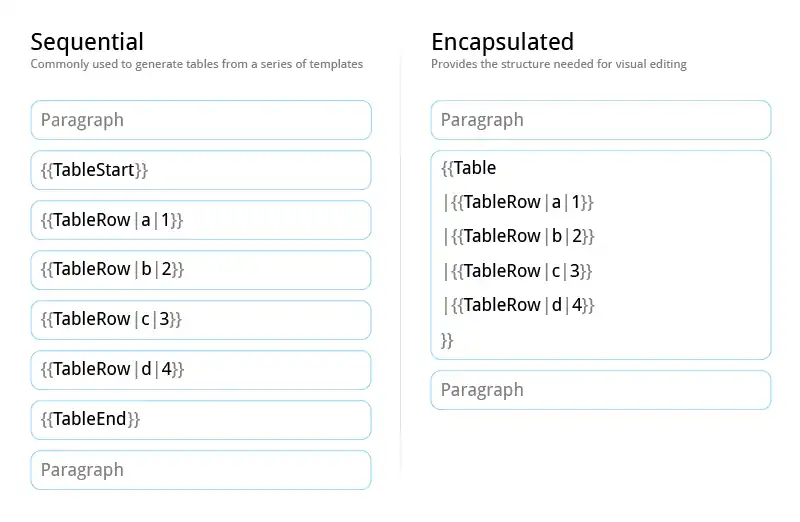Click the closing }} of the Table block
800x522 pixels.
tap(447, 340)
